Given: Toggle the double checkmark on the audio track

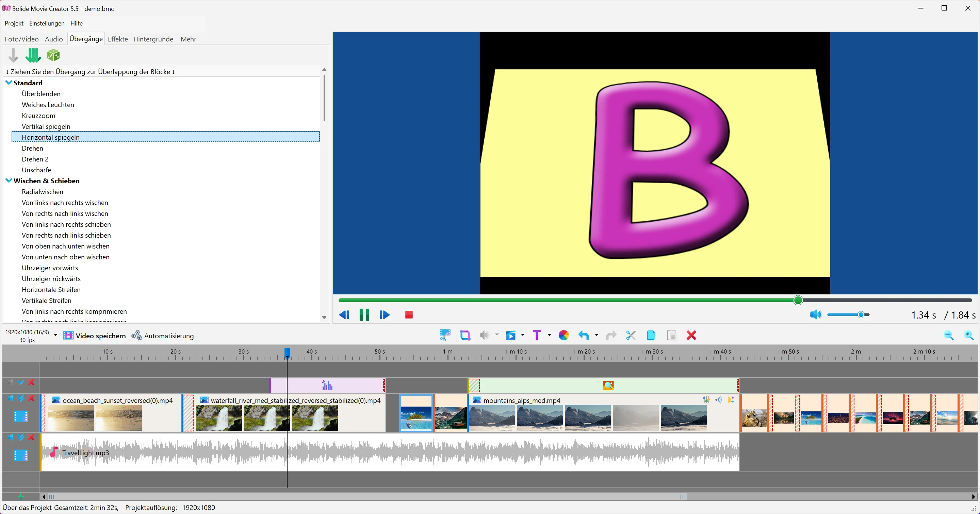Looking at the screenshot, I should point(21,437).
